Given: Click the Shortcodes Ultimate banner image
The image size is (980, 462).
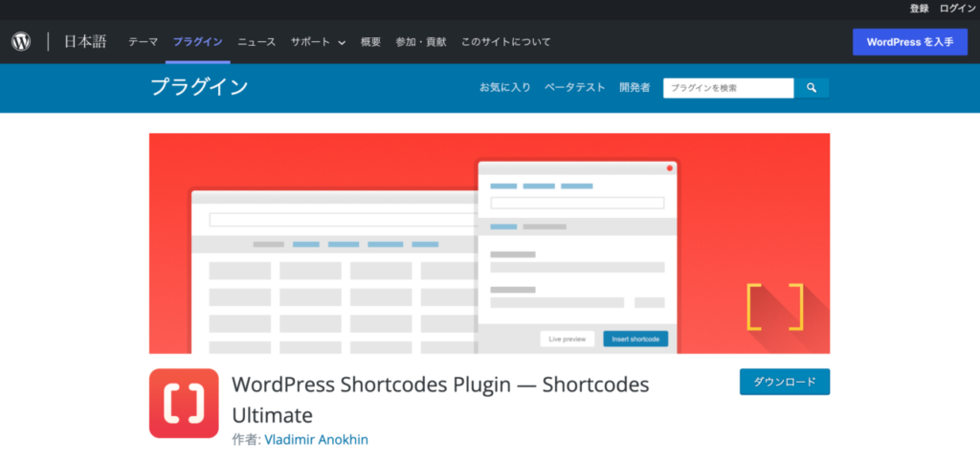Looking at the screenshot, I should pos(489,244).
